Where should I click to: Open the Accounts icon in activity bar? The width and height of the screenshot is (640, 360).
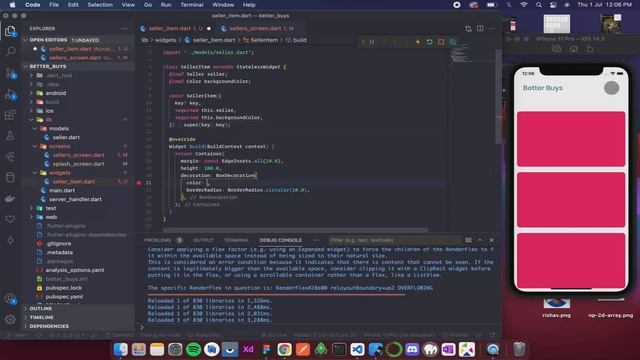[10, 299]
